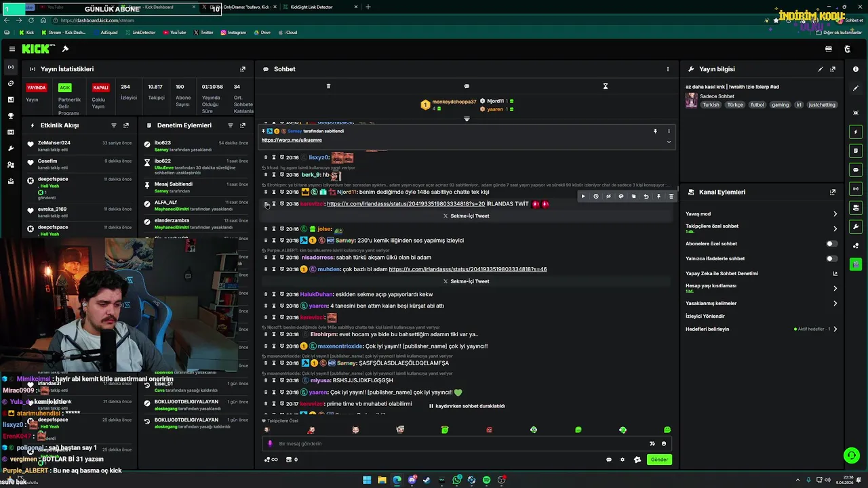Pop out the Yayın İstatistikleri panel
Image resolution: width=868 pixels, height=488 pixels.
click(243, 69)
